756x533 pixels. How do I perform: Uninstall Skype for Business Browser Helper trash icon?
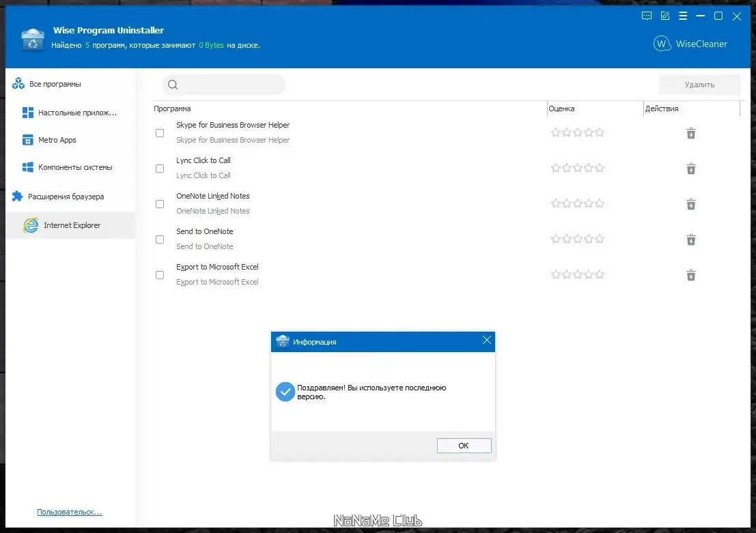click(691, 133)
